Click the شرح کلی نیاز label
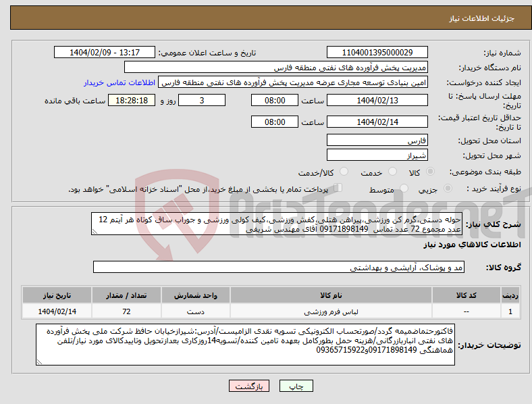Viewport: 532px width, 404px height. pyautogui.click(x=494, y=224)
